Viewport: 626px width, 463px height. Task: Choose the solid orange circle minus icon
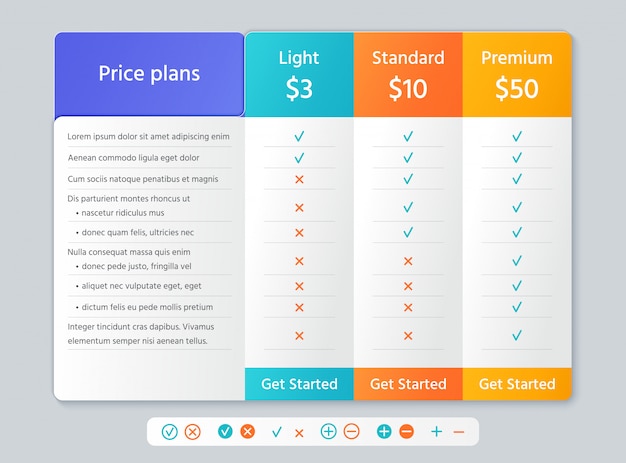coord(407,431)
